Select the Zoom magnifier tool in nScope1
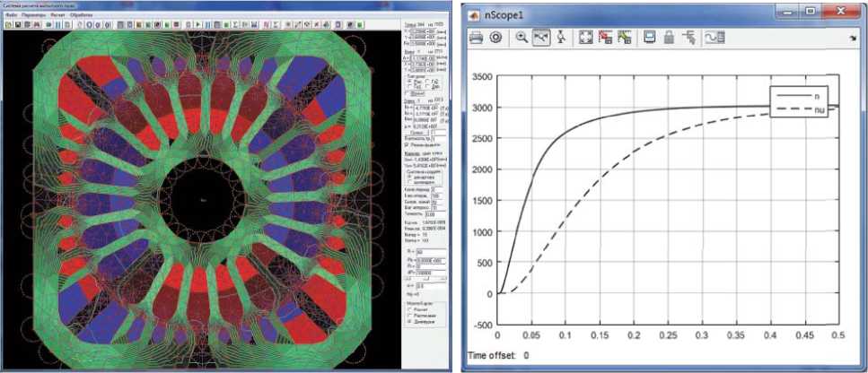Viewport: 868px width, 373px height. 522,38
